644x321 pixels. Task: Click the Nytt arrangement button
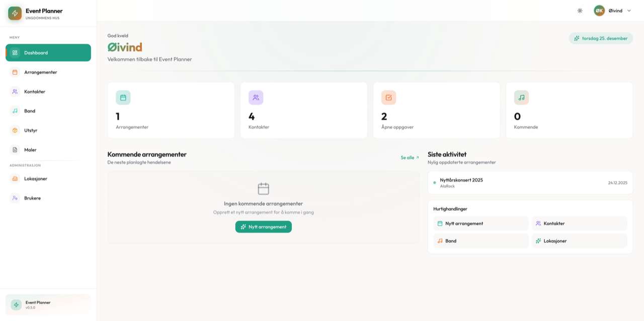(x=263, y=226)
